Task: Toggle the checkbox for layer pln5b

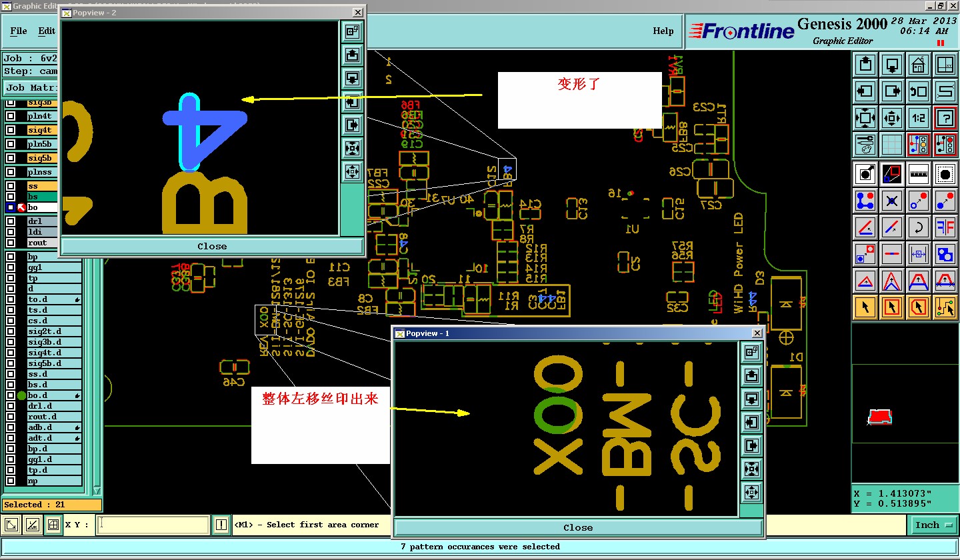Action: point(11,144)
